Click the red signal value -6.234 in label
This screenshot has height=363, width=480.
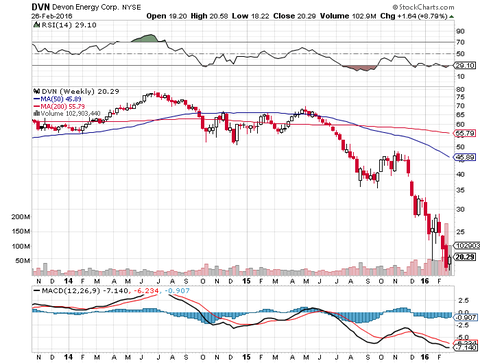click(146, 291)
